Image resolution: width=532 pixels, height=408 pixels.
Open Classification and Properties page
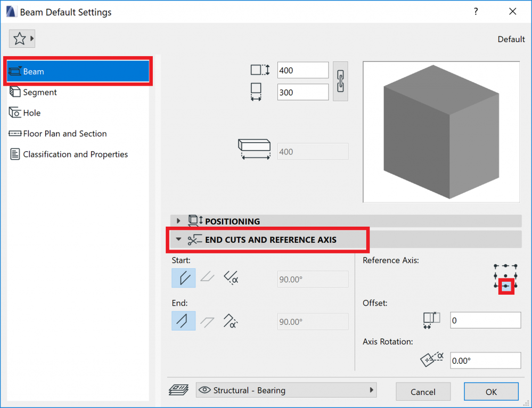click(x=78, y=154)
